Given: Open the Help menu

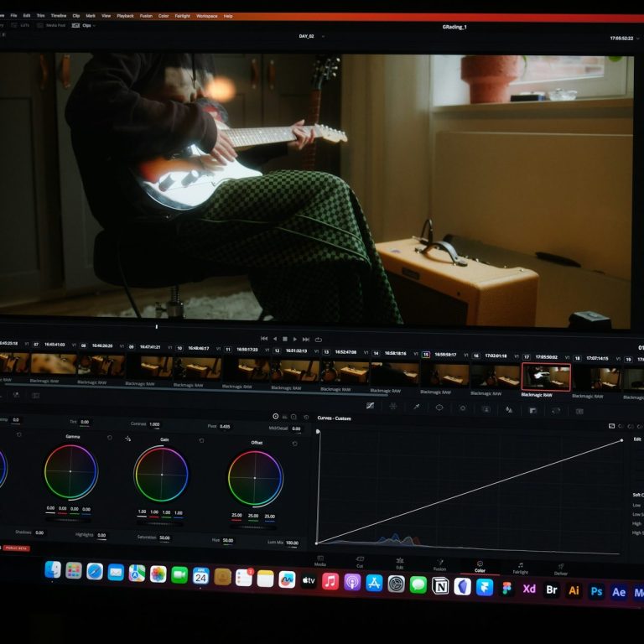Looking at the screenshot, I should (228, 17).
